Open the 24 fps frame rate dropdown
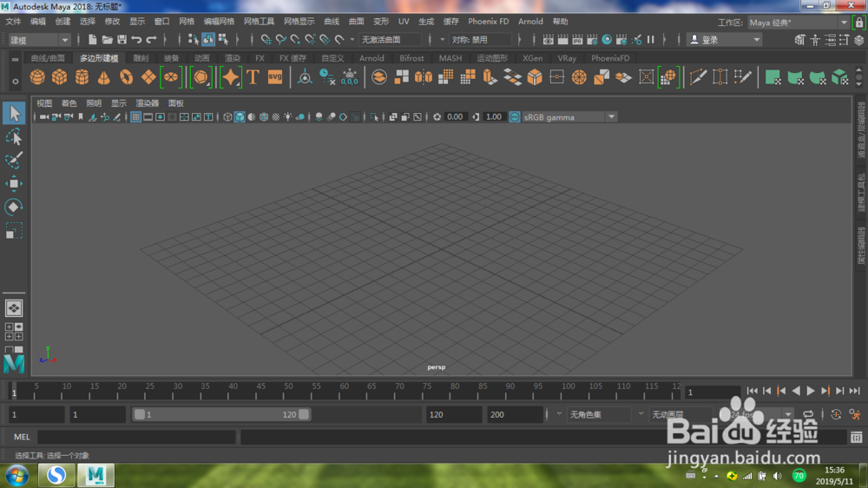 coord(756,414)
